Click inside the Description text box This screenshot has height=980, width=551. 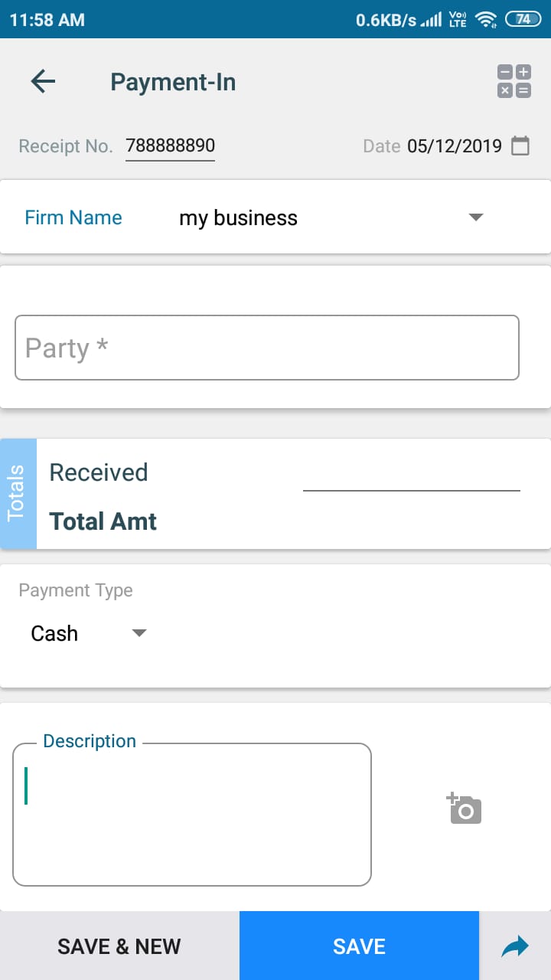pos(192,815)
